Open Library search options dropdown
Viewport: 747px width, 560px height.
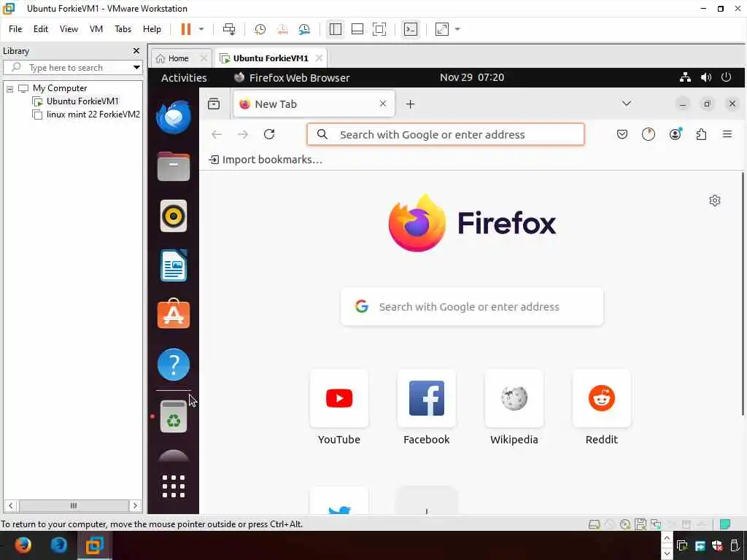pyautogui.click(x=136, y=67)
